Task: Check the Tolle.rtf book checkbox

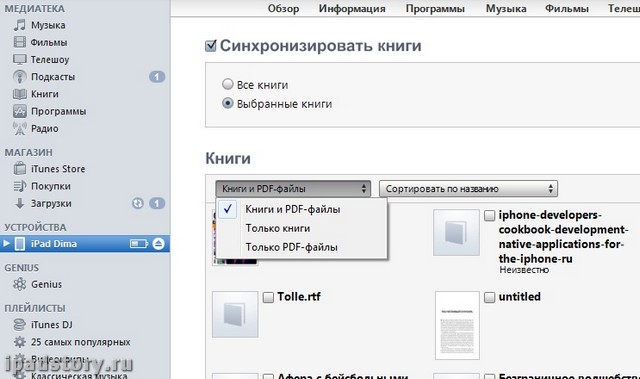Action: coord(268,297)
